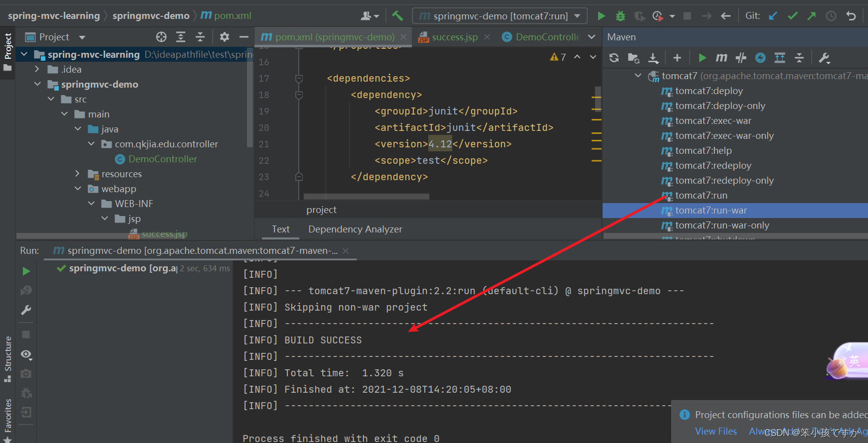Generate sources and update folders in Maven
This screenshot has width=868, height=443.
(x=633, y=58)
